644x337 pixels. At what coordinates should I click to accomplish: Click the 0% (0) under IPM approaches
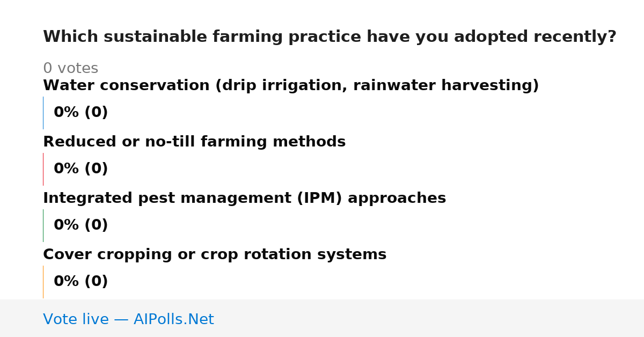[81, 225]
